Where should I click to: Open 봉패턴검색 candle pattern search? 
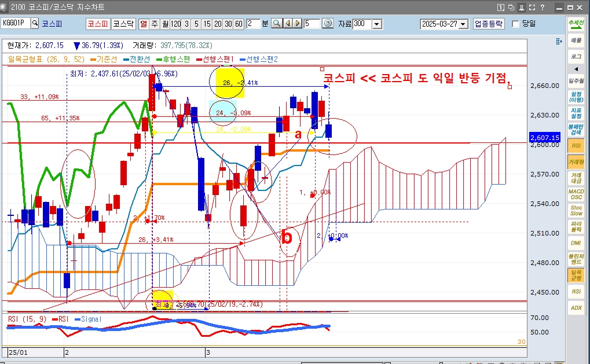click(576, 130)
